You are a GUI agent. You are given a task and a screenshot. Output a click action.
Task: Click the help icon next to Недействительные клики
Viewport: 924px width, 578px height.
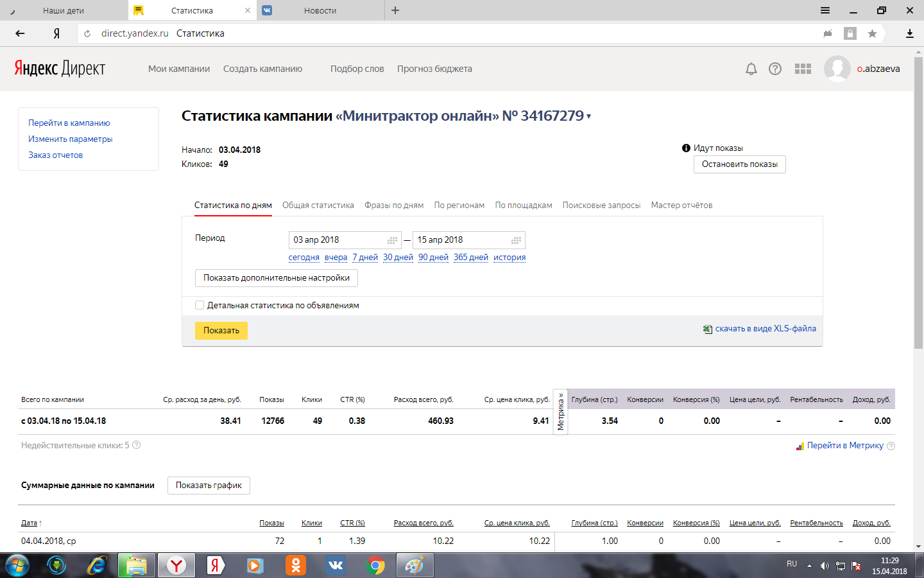[x=137, y=445]
